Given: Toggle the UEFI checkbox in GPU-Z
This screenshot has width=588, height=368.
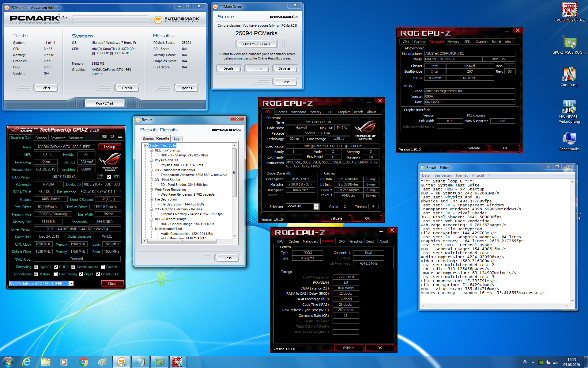Looking at the screenshot, I should coord(109,177).
